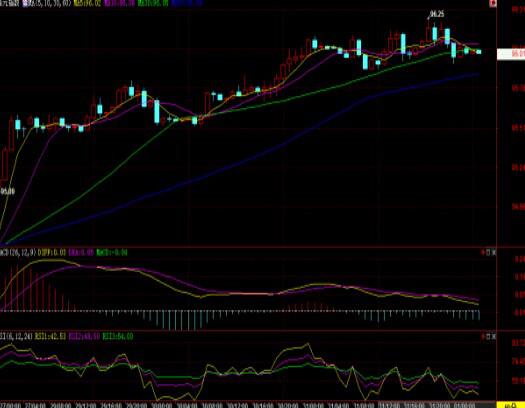This screenshot has width=525, height=408.
Task: Click the 95.09 low price annotation
Action: click(x=8, y=191)
